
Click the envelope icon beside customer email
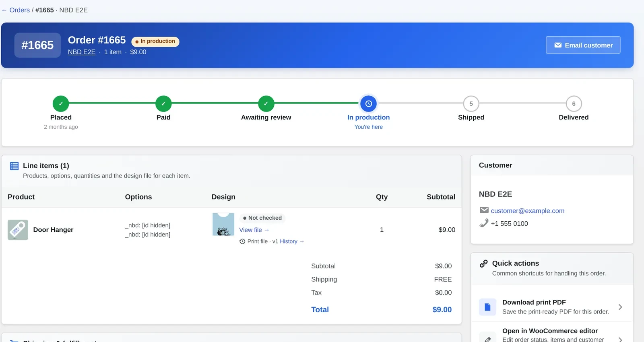pyautogui.click(x=484, y=210)
